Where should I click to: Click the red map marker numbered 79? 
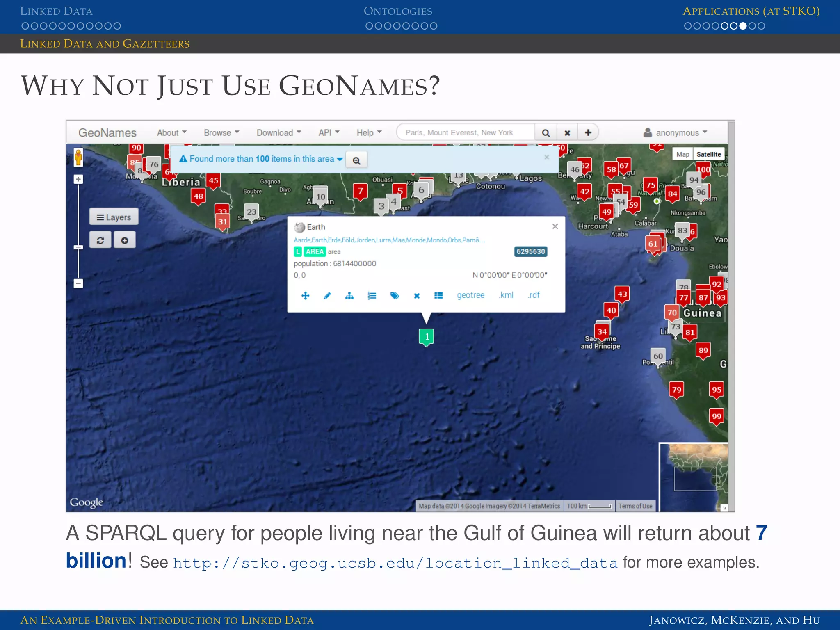pyautogui.click(x=677, y=390)
